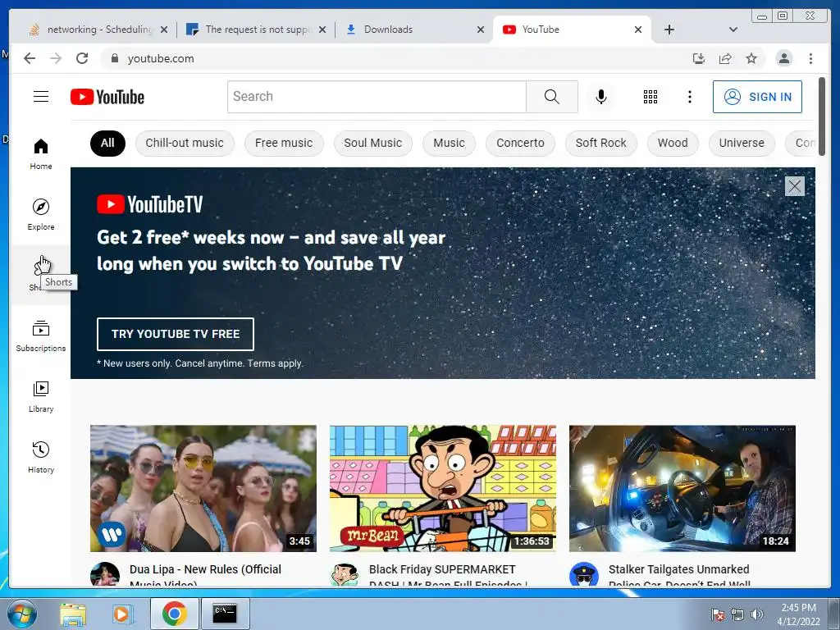The image size is (840, 630).
Task: Open Library in sidebar
Action: click(x=41, y=396)
